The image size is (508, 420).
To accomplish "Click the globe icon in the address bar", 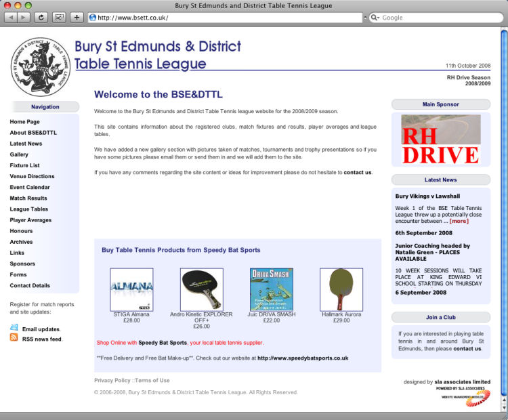I will (93, 18).
